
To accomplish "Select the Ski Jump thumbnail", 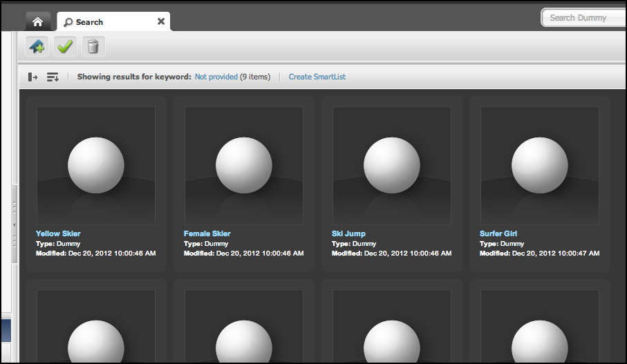I will (392, 165).
